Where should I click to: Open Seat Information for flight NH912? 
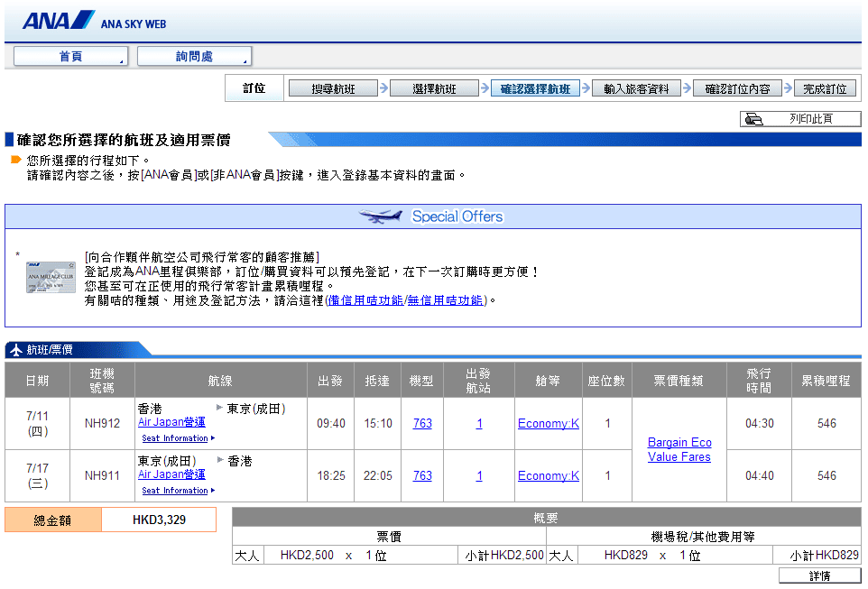[175, 438]
